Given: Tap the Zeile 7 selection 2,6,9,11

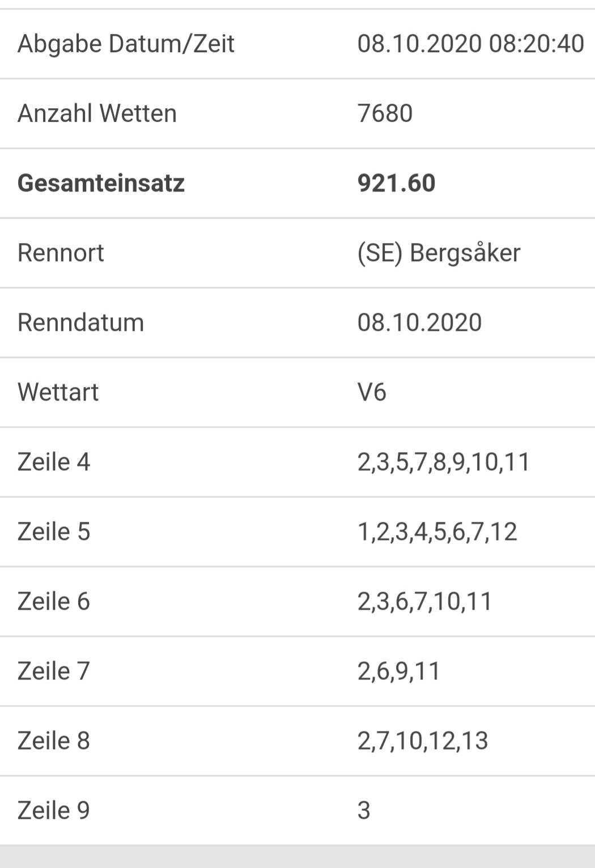Looking at the screenshot, I should tap(399, 671).
